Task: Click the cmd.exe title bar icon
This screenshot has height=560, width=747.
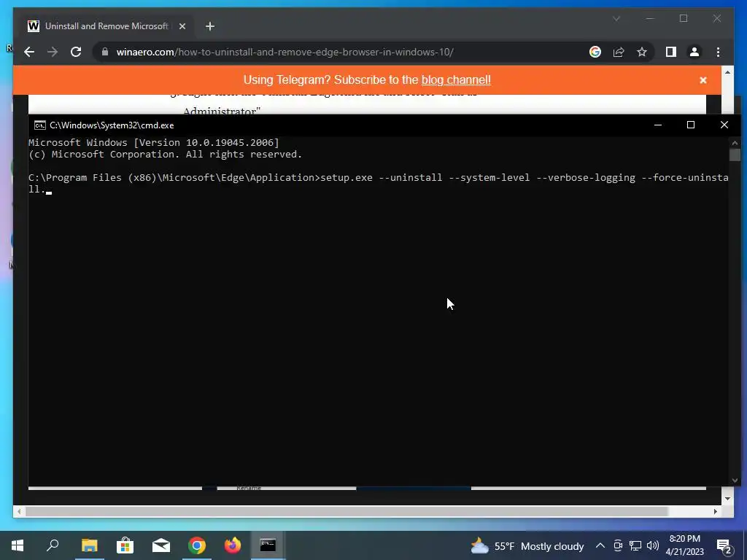Action: pos(39,125)
